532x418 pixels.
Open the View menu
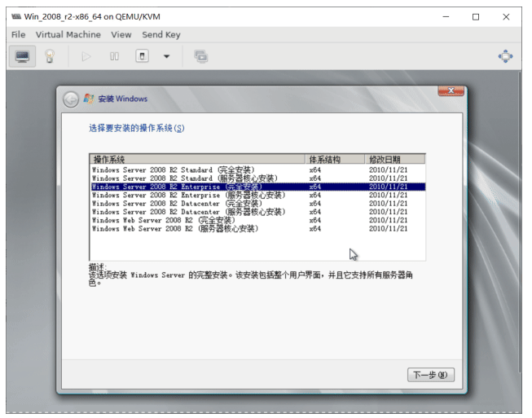point(121,34)
